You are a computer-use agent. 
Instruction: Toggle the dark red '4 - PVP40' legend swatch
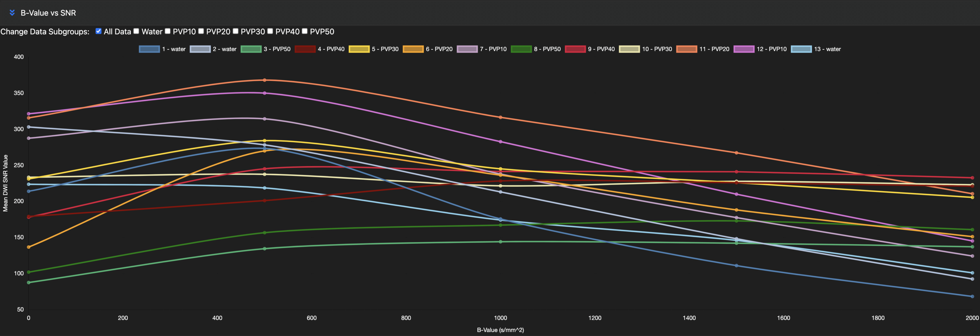(x=305, y=49)
